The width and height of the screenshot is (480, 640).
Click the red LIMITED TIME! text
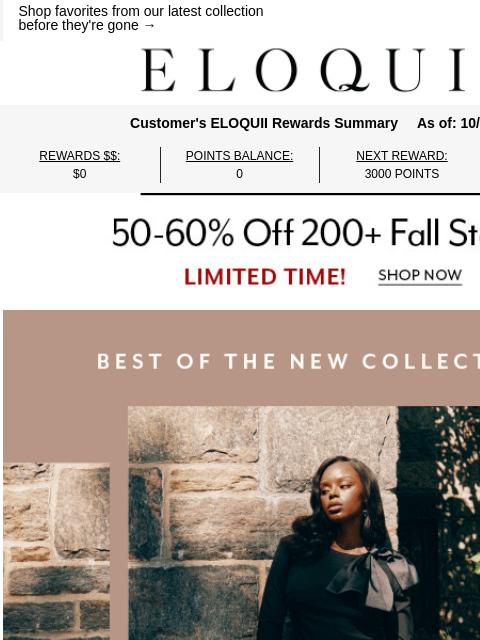tap(265, 277)
